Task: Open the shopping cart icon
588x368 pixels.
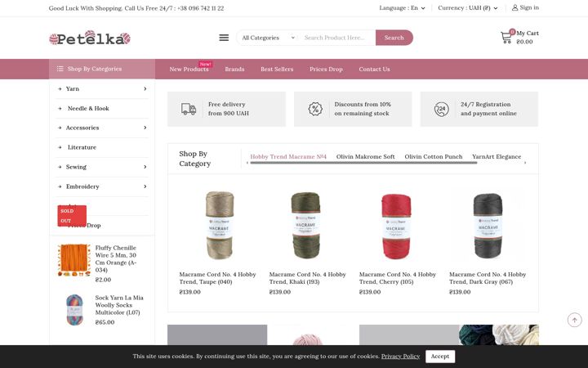Action: click(506, 37)
